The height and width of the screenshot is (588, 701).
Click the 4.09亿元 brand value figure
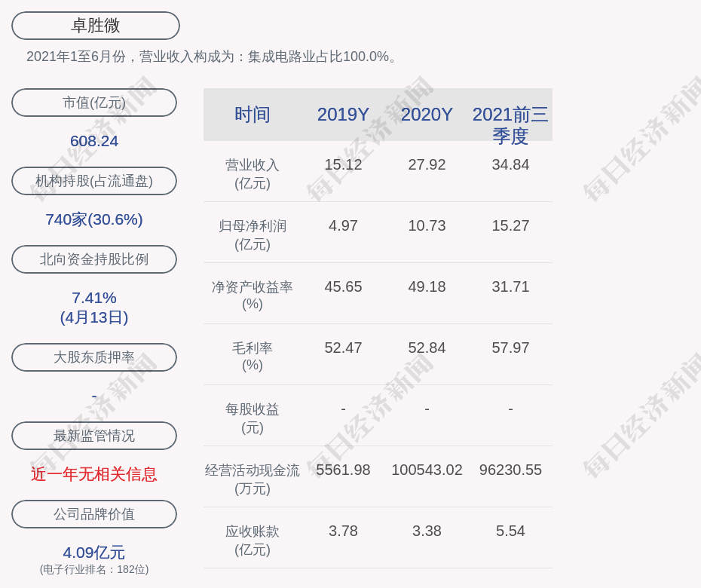(x=94, y=553)
